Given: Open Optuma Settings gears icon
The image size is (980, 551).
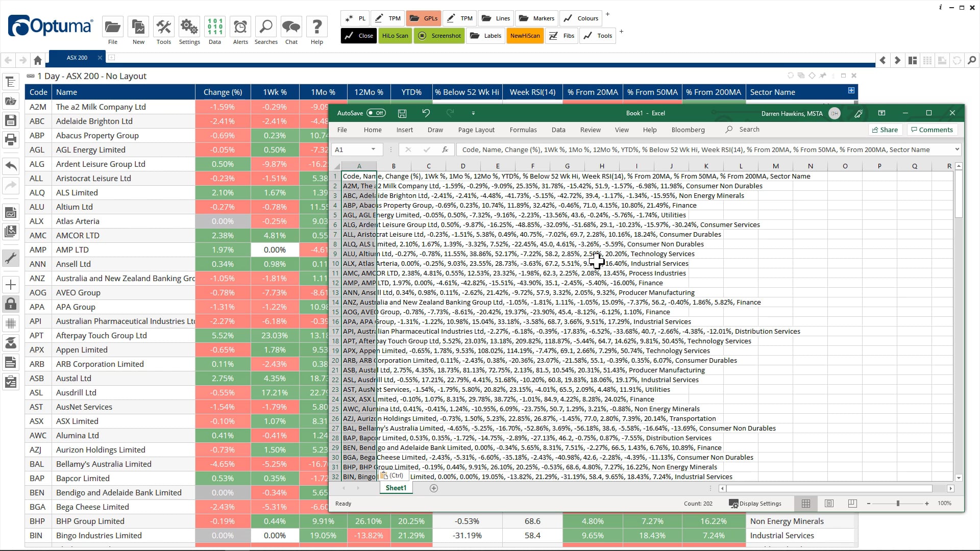Looking at the screenshot, I should point(189,27).
